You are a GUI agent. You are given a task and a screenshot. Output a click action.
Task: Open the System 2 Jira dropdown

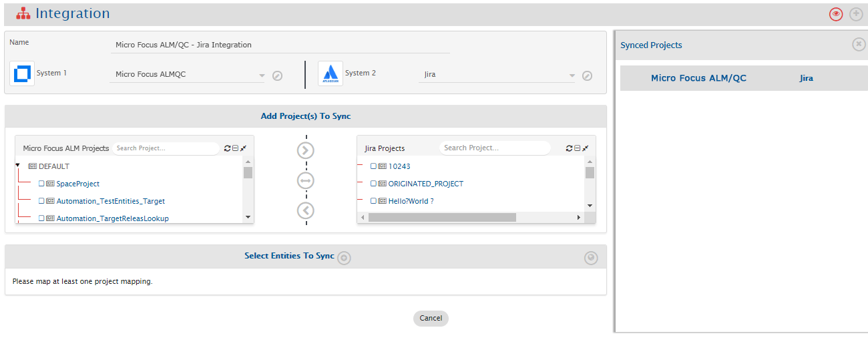point(572,76)
